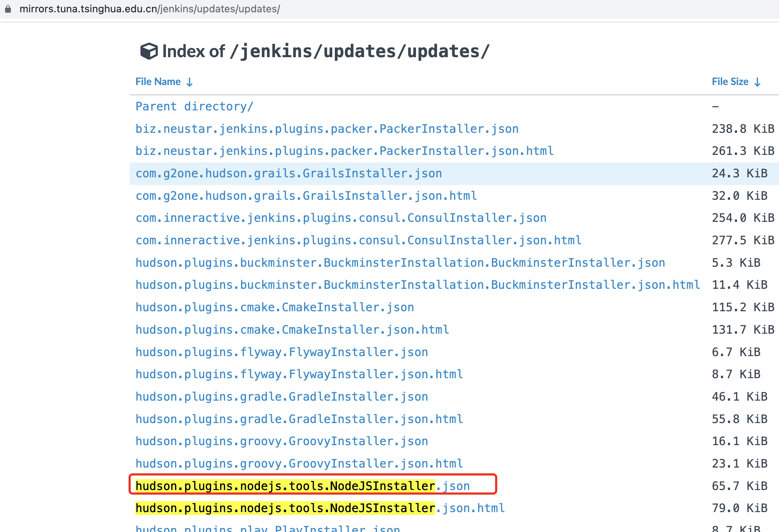This screenshot has height=532, width=779.
Task: Click the lock icon in address bar
Action: coord(8,9)
